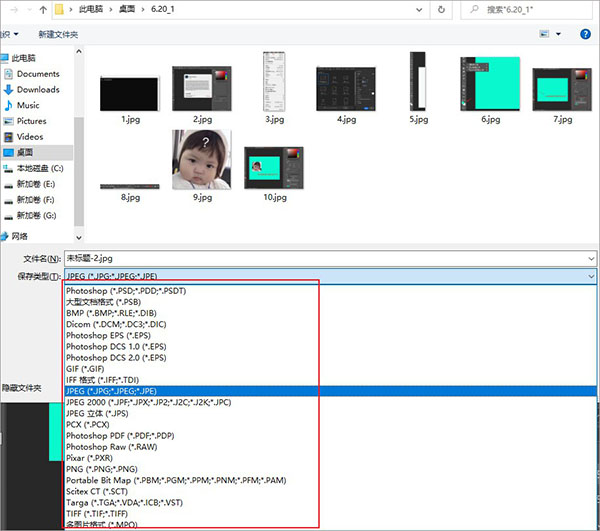Open 新加卷 (F:) drive
Viewport: 600px width, 531px height.
pos(35,200)
